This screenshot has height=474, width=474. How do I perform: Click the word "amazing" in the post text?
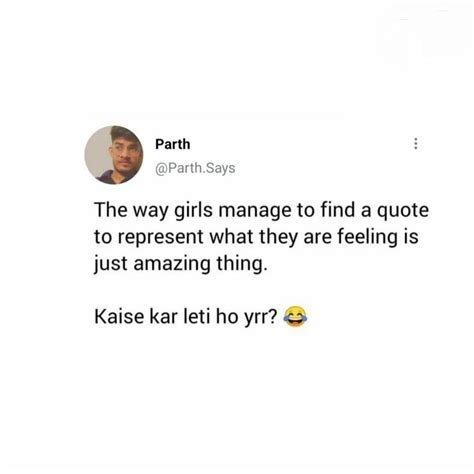(x=172, y=264)
